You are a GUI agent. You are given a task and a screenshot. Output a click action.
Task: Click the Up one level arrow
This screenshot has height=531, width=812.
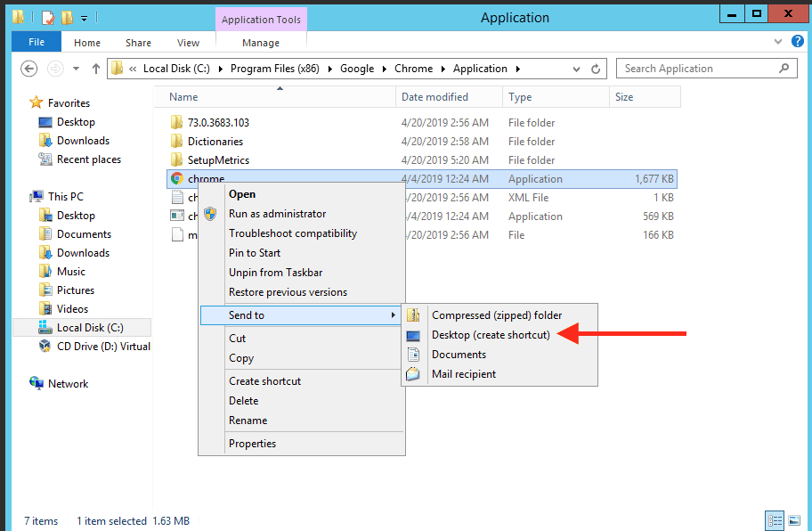(x=95, y=69)
